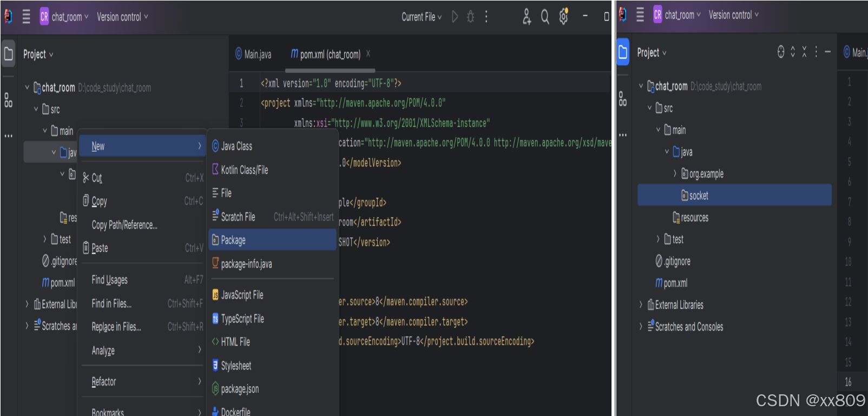Expand the test folder in the left window
Screen dimensions: 868x416
(x=44, y=239)
